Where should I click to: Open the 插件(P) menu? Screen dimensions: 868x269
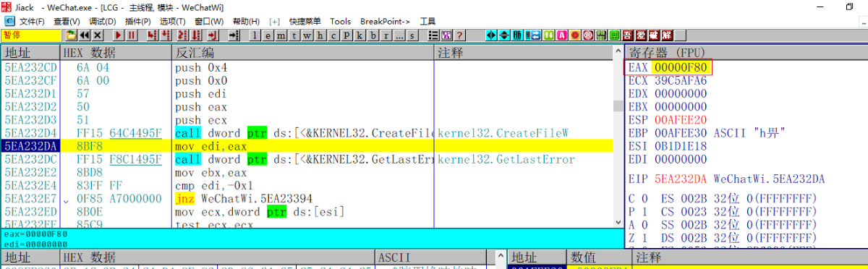pyautogui.click(x=138, y=22)
